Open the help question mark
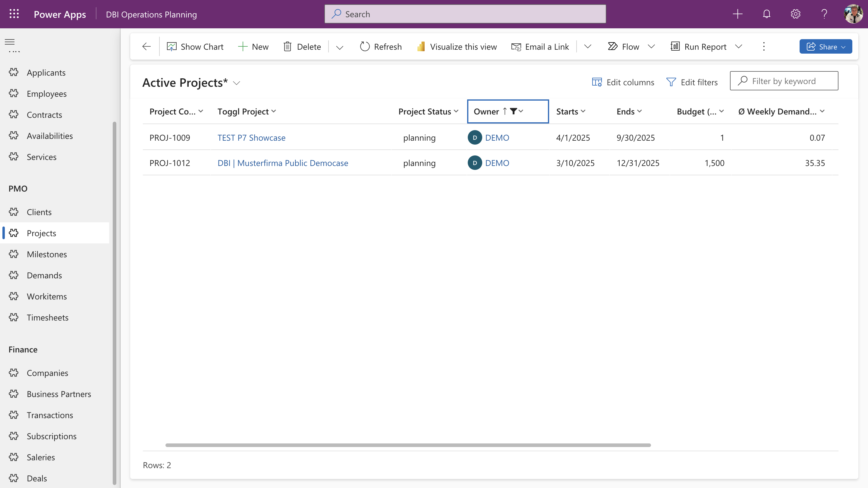 tap(824, 14)
